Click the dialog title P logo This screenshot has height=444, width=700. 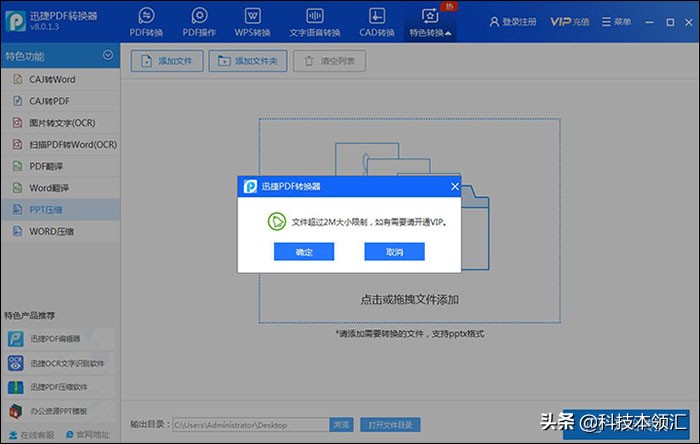(x=250, y=187)
